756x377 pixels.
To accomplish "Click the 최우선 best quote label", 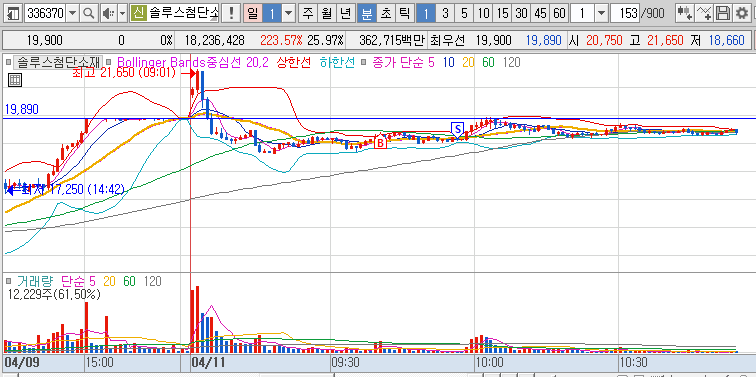I will pyautogui.click(x=447, y=40).
